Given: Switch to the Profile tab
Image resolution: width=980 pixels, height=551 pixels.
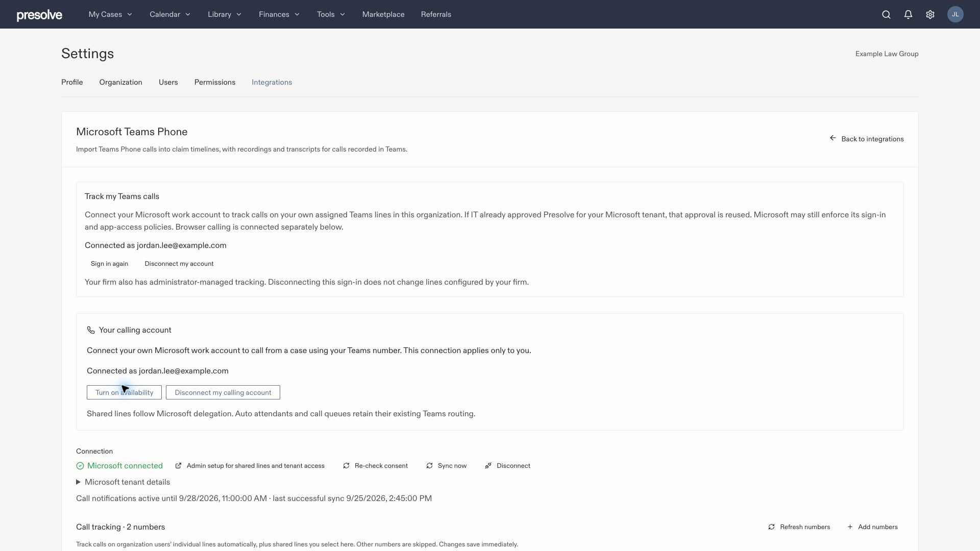Looking at the screenshot, I should click(72, 82).
